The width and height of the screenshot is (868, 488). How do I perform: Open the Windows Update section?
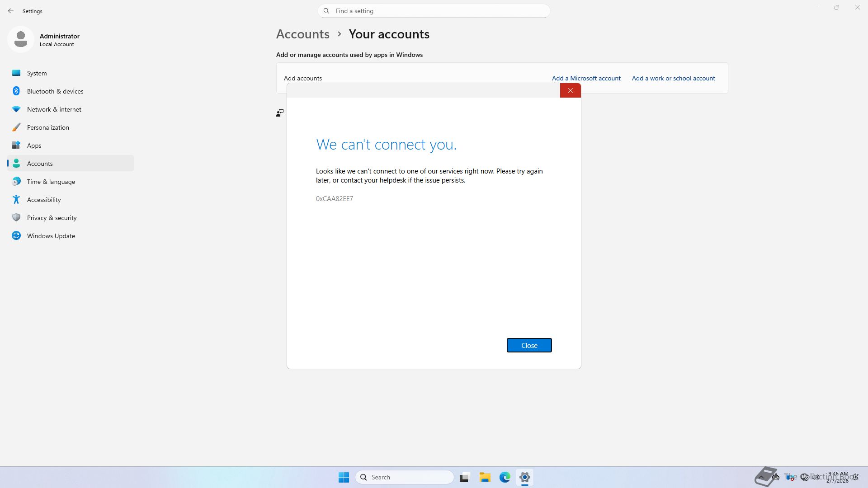click(x=51, y=236)
